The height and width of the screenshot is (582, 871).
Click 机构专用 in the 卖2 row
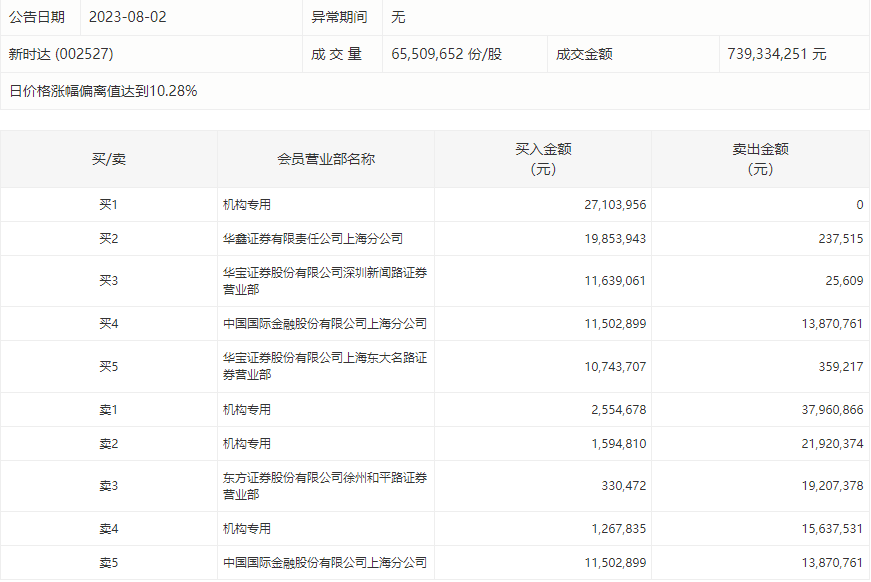pyautogui.click(x=247, y=443)
